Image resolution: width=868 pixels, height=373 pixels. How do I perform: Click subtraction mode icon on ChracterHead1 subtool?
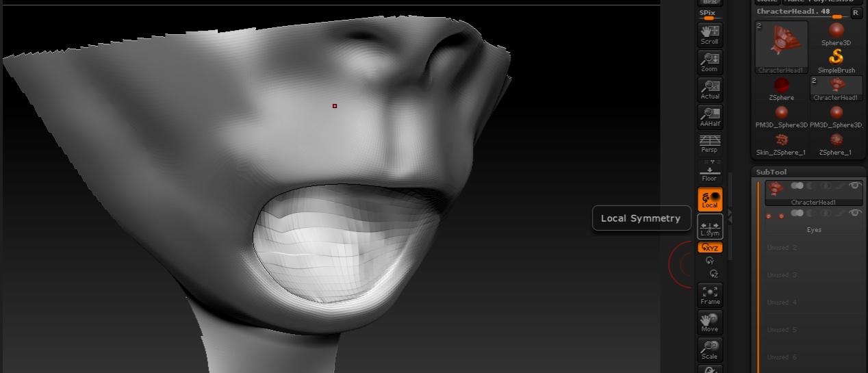810,185
